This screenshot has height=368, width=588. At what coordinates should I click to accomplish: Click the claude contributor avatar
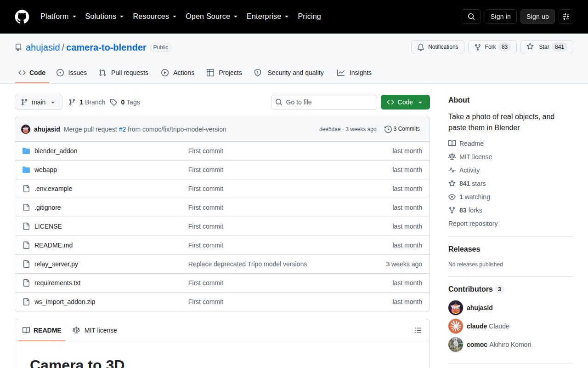click(456, 326)
